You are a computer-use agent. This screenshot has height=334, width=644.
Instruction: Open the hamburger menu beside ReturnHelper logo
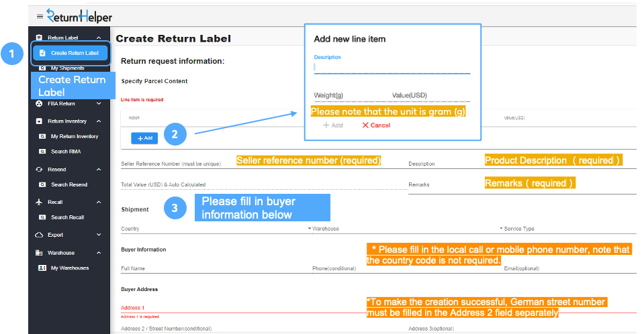(x=40, y=16)
